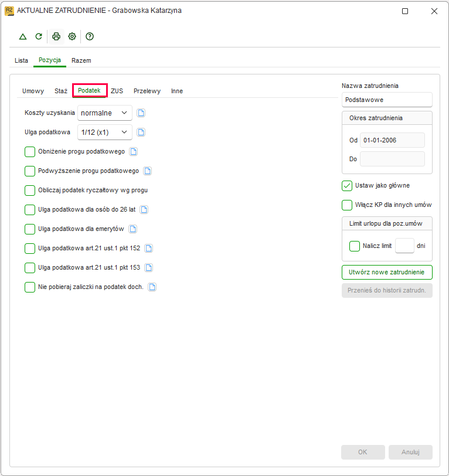Check Ulga podatkowa art.21 ust.1 pkt 152
Screen dimensions: 449x476
[x=30, y=249]
